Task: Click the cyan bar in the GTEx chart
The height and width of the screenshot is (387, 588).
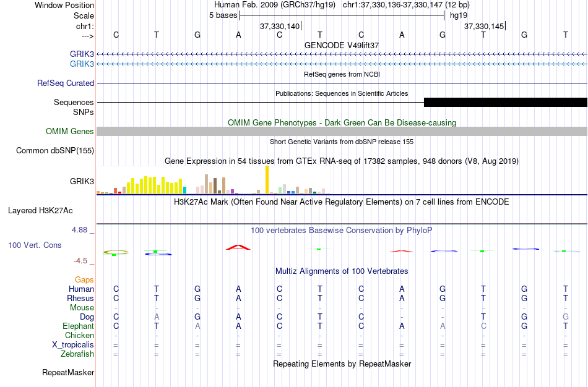Action: (x=184, y=190)
